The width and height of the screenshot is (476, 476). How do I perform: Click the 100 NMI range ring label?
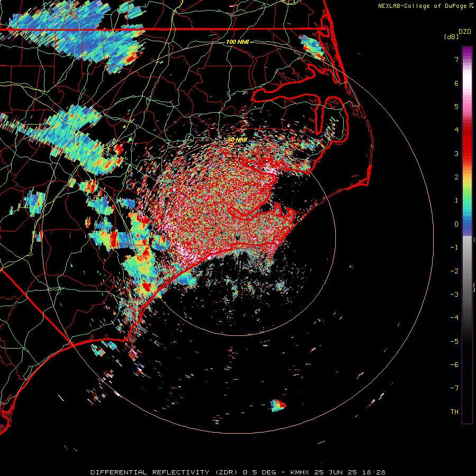tap(237, 42)
